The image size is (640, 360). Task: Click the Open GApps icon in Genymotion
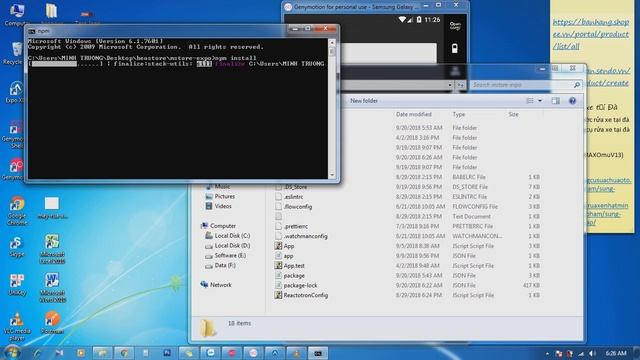(x=455, y=26)
